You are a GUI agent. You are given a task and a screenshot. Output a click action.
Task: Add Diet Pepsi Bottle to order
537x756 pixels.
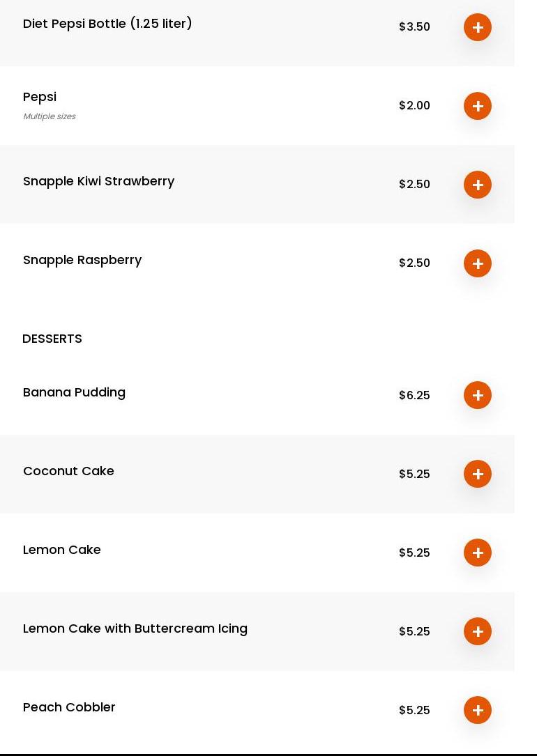point(478,27)
